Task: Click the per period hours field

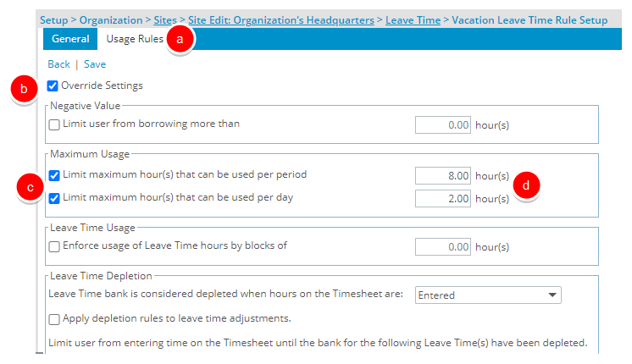Action: click(x=443, y=176)
